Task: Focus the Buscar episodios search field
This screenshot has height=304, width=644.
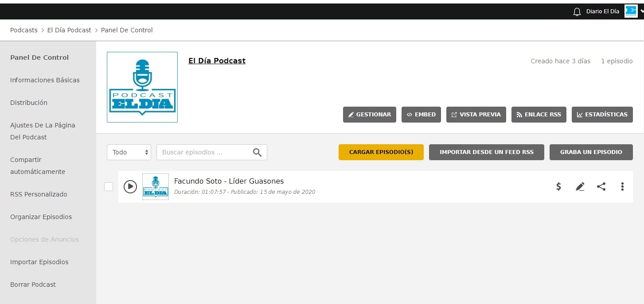Action: tap(204, 152)
